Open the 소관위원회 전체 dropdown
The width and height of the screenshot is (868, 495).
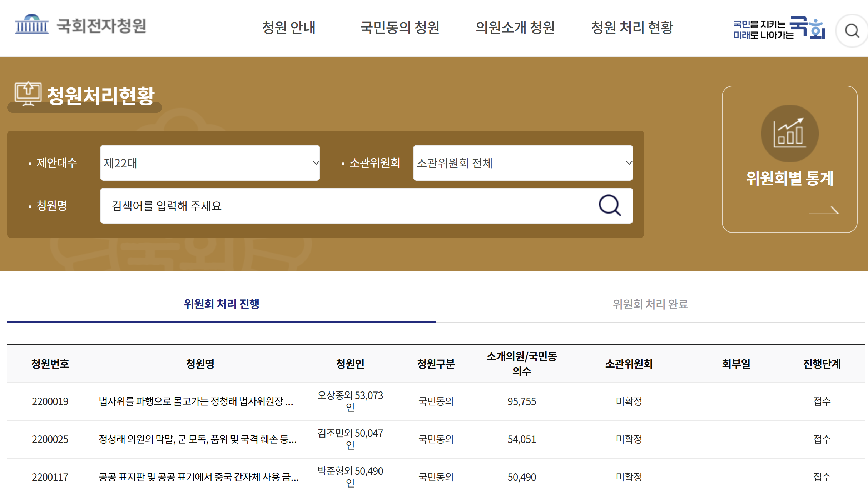[523, 163]
